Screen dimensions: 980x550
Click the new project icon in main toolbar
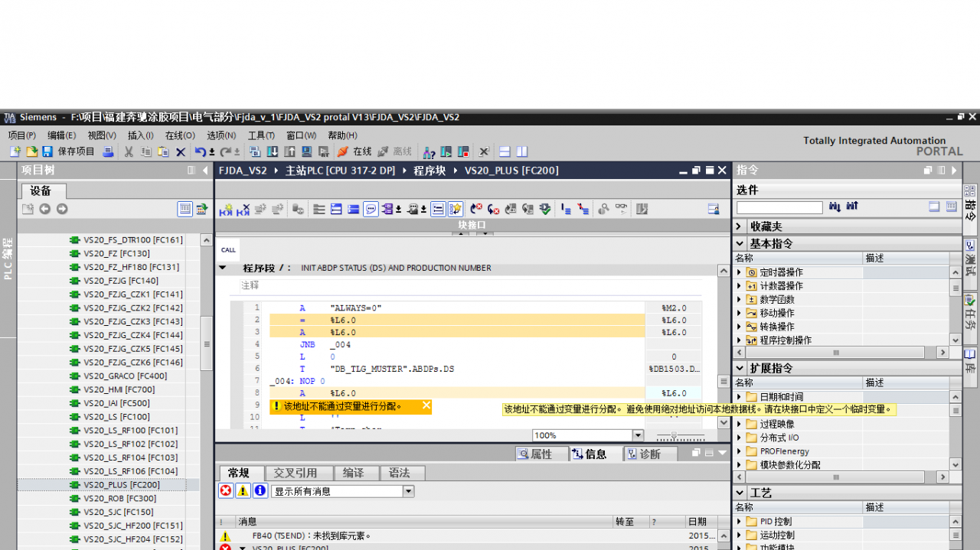tap(15, 152)
